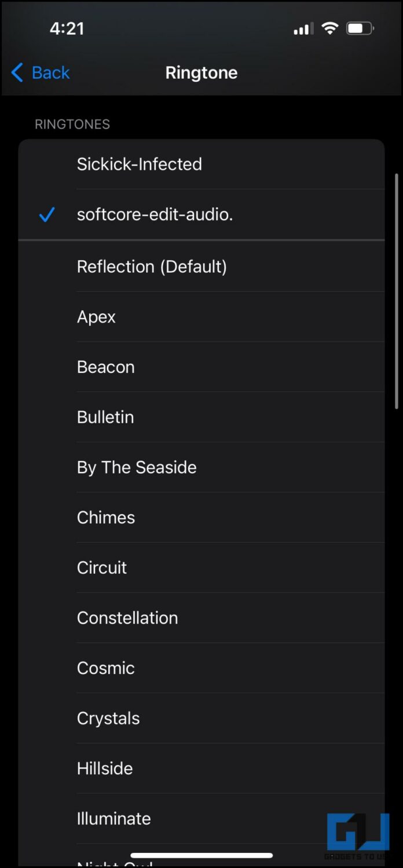Viewport: 403px width, 868px height.
Task: Choose the Chimes ringtone
Action: (106, 518)
